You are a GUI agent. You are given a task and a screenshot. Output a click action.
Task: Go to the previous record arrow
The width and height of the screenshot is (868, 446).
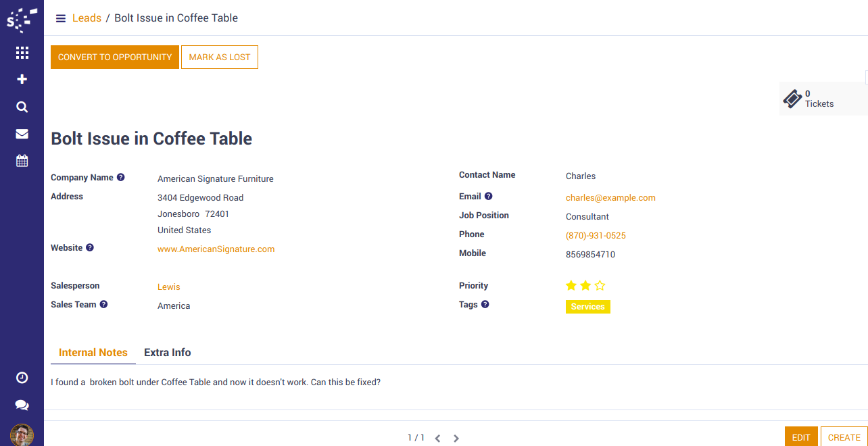[437, 439]
